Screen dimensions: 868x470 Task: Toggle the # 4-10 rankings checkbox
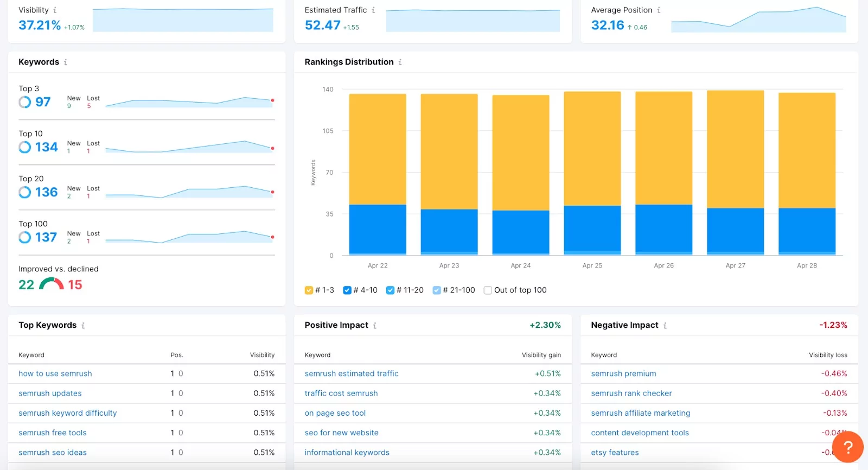tap(347, 290)
